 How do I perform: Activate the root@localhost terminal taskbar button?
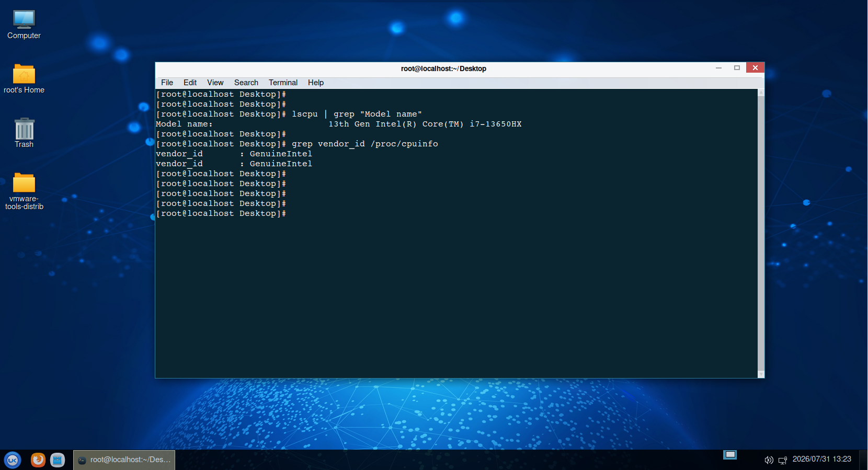(124, 460)
